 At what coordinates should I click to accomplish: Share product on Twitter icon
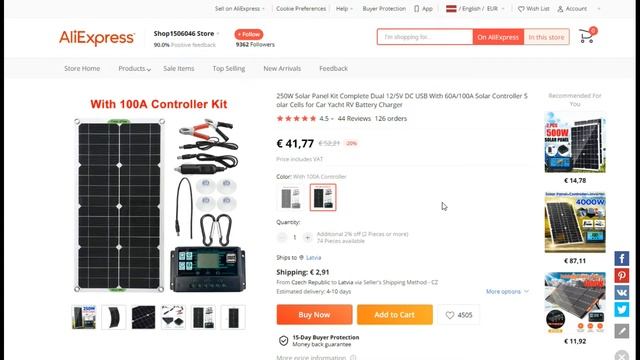tap(622, 310)
